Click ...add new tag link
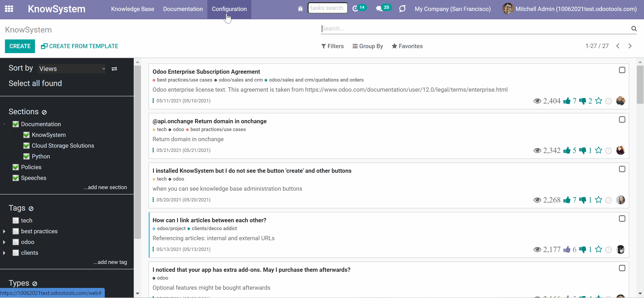644x298 pixels. (110, 262)
